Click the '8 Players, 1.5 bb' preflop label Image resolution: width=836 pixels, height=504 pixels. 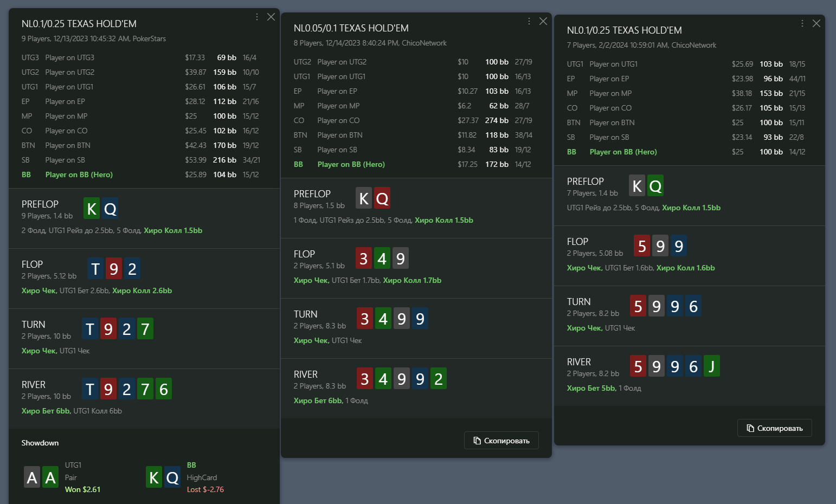[x=319, y=205]
